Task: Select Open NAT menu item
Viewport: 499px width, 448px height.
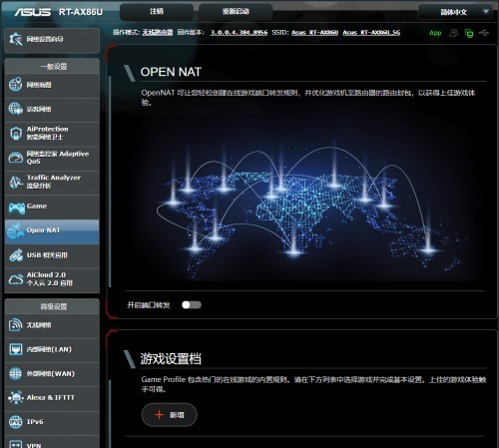Action: tap(52, 230)
